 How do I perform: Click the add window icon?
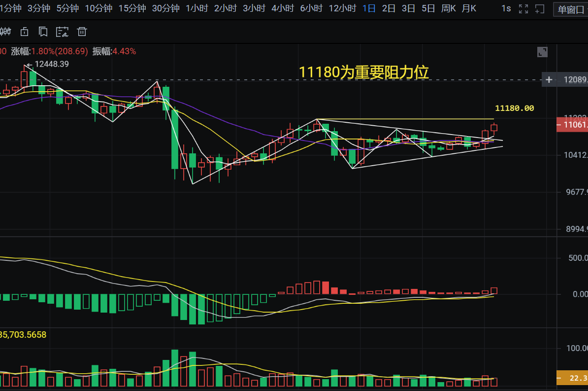(540, 9)
